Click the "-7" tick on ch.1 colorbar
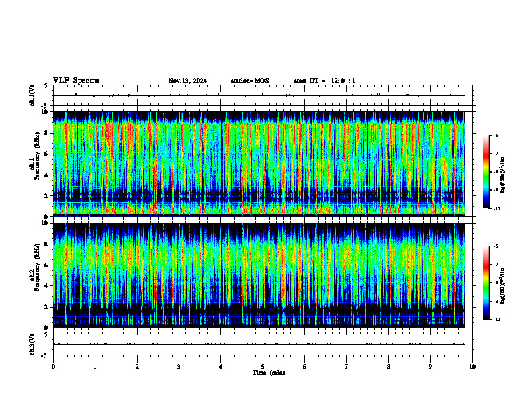This screenshot has height=411, width=532. pyautogui.click(x=496, y=154)
